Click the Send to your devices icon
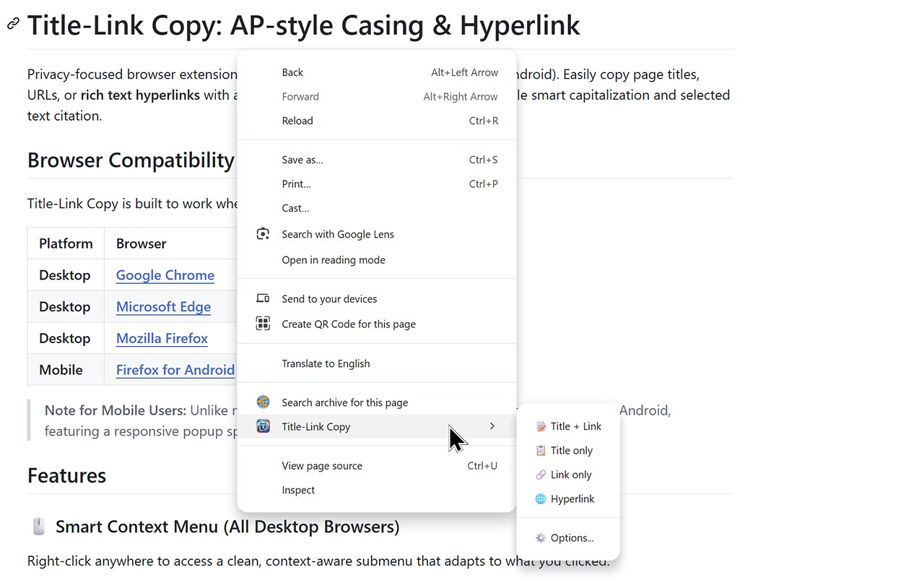924x578 pixels. (x=263, y=298)
